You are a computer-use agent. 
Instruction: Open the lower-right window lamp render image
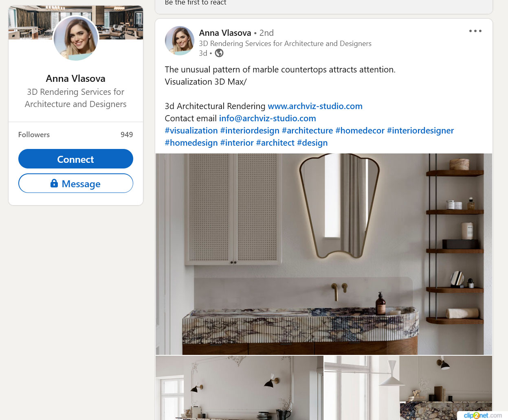click(x=408, y=388)
